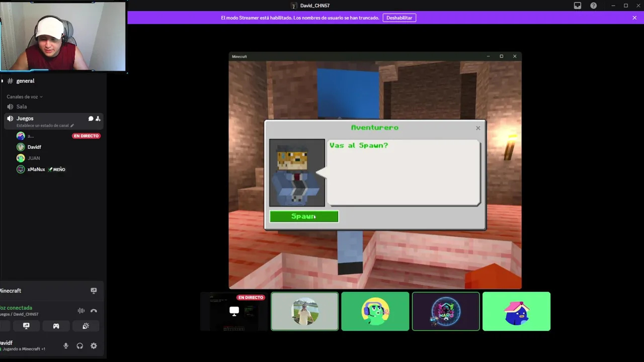Click the share-screen button below Voz conectada
This screenshot has height=362, width=644.
(x=26, y=326)
